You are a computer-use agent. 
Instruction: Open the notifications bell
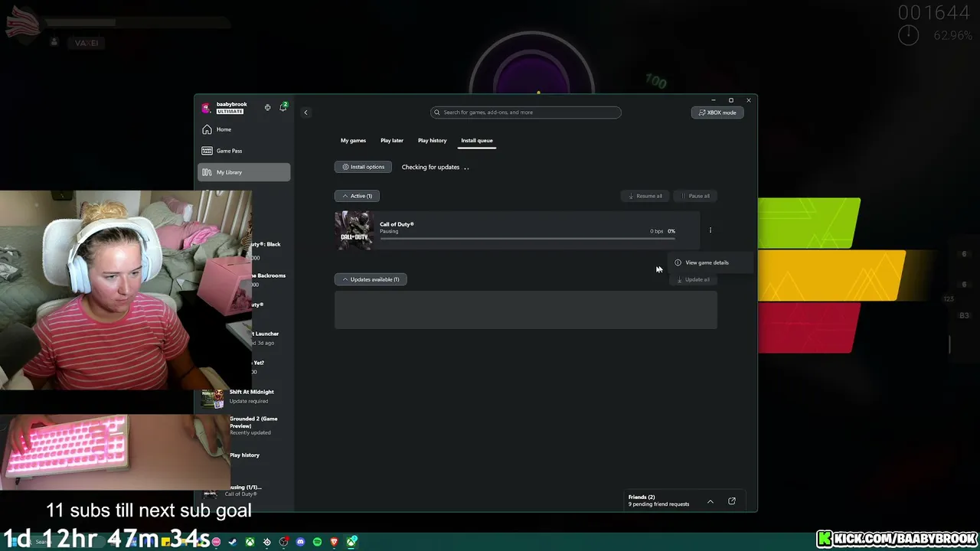pos(283,107)
